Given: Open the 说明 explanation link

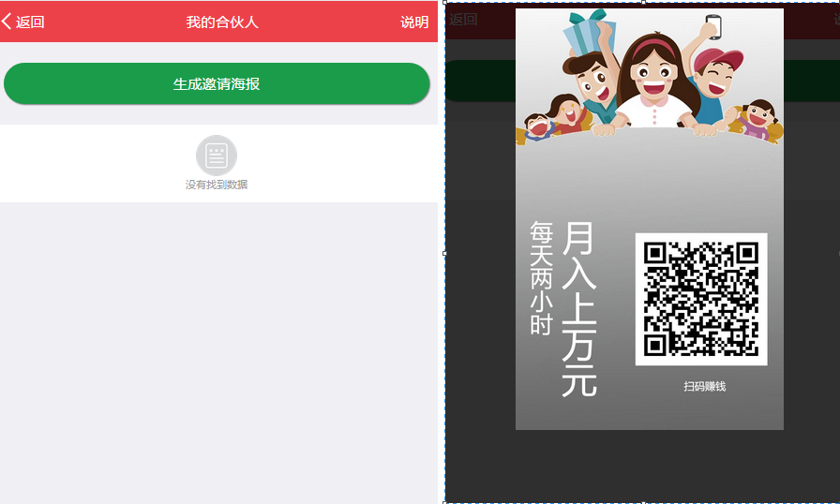Looking at the screenshot, I should coord(414,22).
